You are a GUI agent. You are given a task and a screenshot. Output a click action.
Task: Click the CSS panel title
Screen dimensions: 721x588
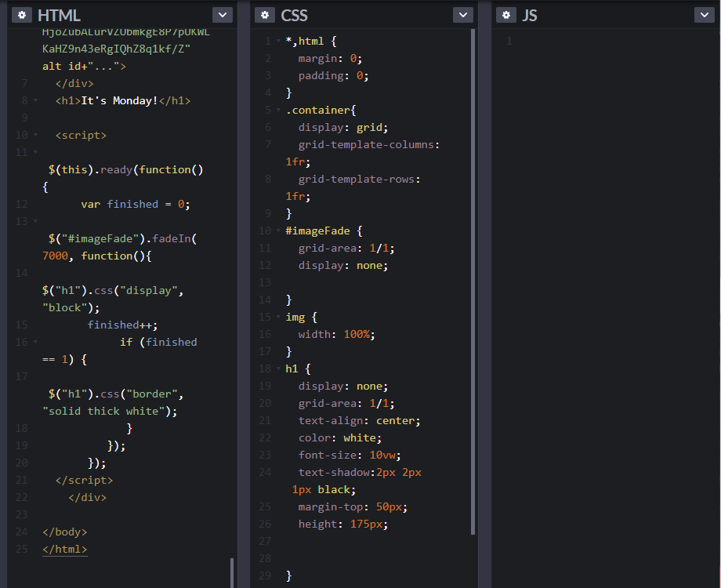tap(295, 15)
